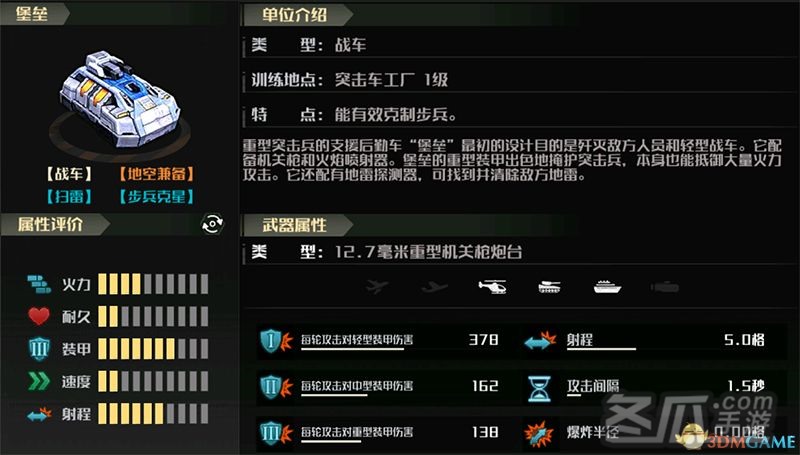This screenshot has width=800, height=455.
Task: Select the 堡垒 title tab
Action: (x=34, y=14)
